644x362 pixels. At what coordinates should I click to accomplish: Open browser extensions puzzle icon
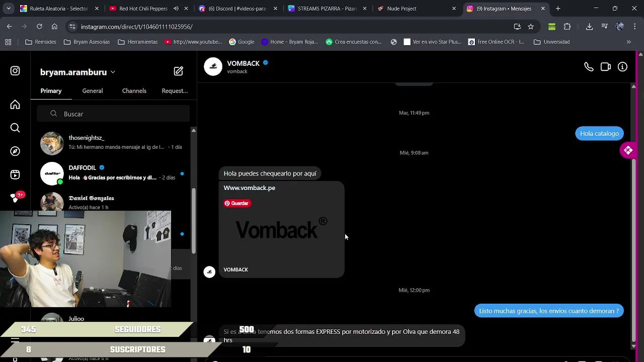tap(568, 27)
